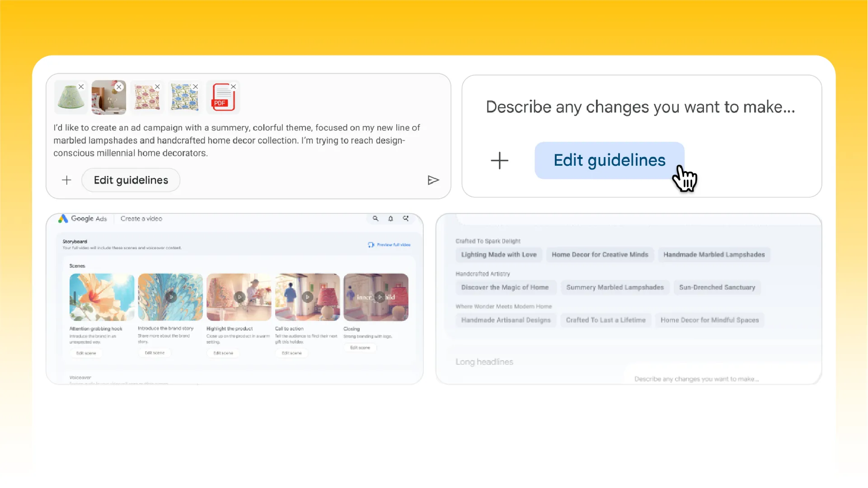Click Where Wonder Meets Modern Home label
The width and height of the screenshot is (868, 488).
(x=504, y=307)
